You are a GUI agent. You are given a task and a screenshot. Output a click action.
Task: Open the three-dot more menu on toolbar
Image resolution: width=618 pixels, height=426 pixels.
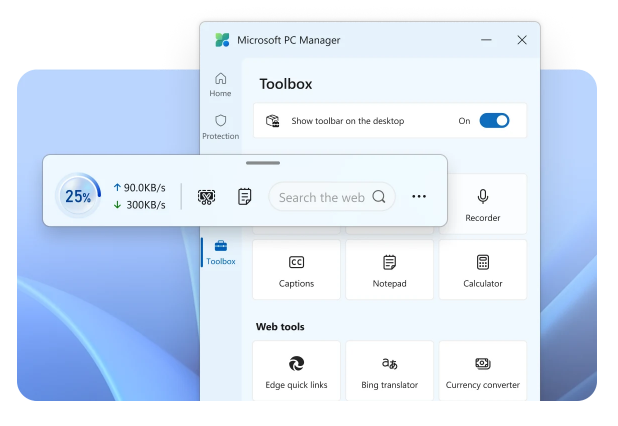(x=419, y=196)
